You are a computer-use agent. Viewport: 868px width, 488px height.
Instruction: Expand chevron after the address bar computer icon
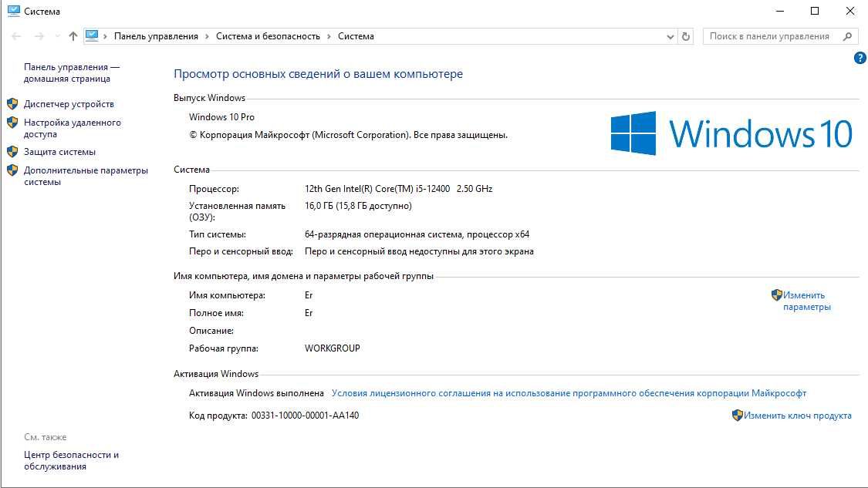(x=105, y=36)
